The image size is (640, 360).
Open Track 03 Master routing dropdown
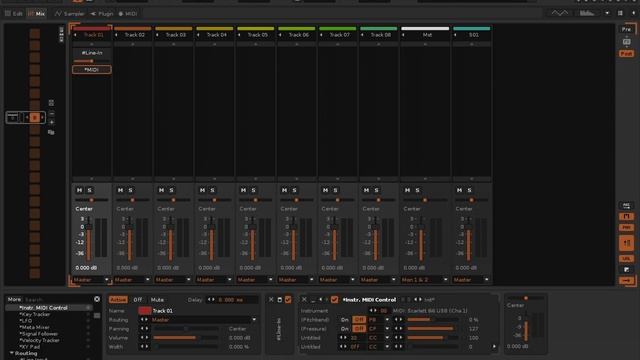coord(173,280)
